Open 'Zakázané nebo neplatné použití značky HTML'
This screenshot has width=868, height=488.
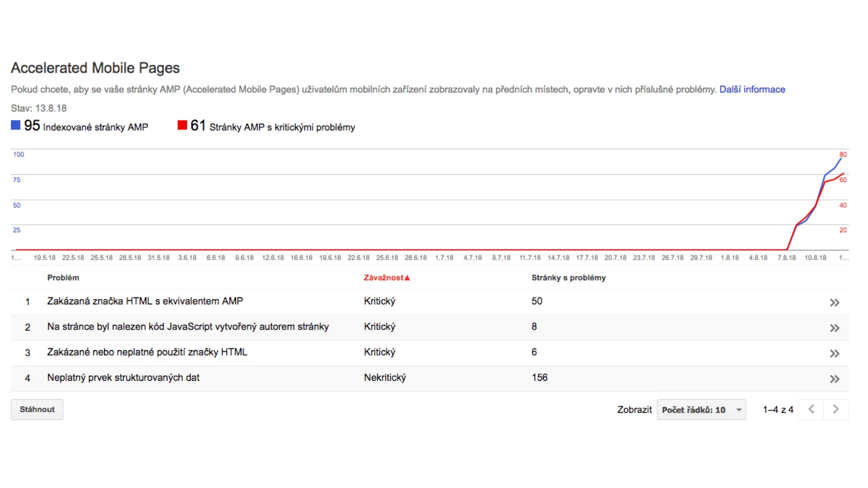pyautogui.click(x=147, y=352)
